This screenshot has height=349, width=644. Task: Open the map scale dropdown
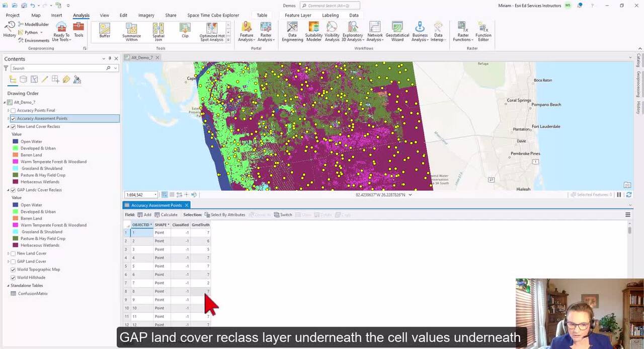coord(155,195)
